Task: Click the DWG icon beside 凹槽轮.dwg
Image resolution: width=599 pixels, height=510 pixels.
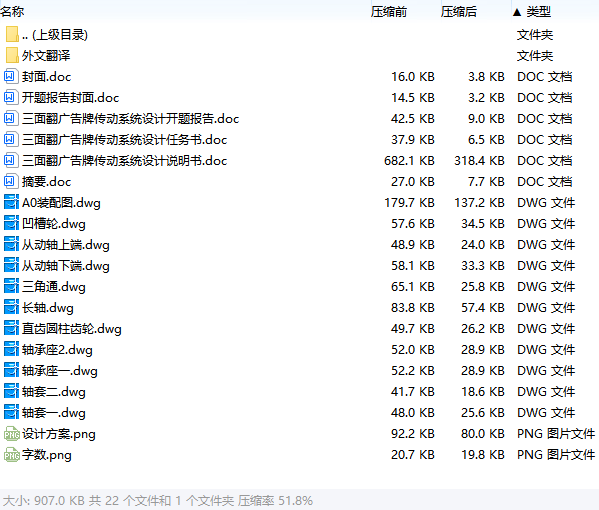Action: point(11,223)
